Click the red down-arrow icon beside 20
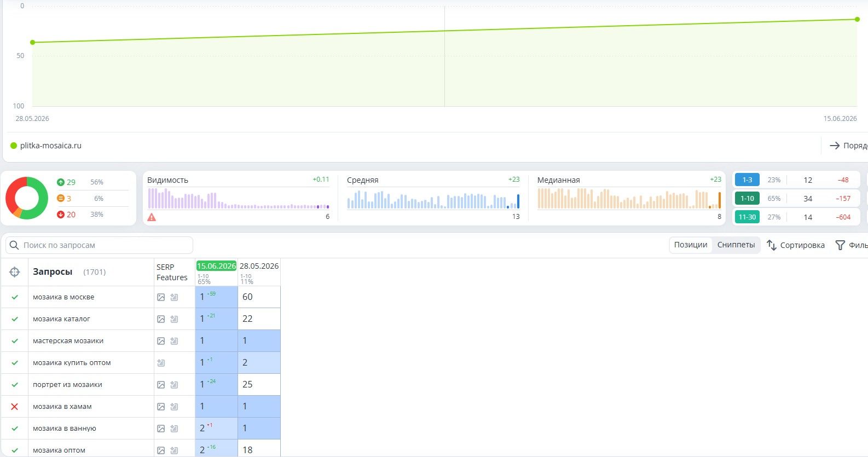The image size is (868, 457). (x=61, y=215)
